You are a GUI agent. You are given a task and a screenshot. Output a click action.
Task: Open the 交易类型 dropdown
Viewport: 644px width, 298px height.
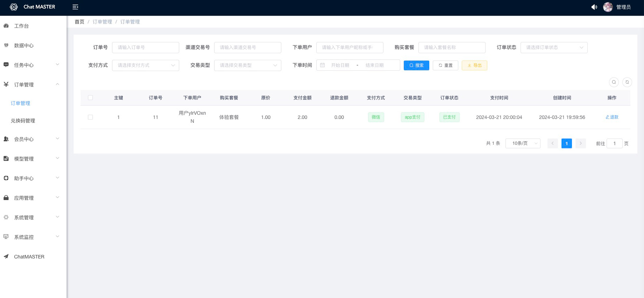tap(248, 65)
